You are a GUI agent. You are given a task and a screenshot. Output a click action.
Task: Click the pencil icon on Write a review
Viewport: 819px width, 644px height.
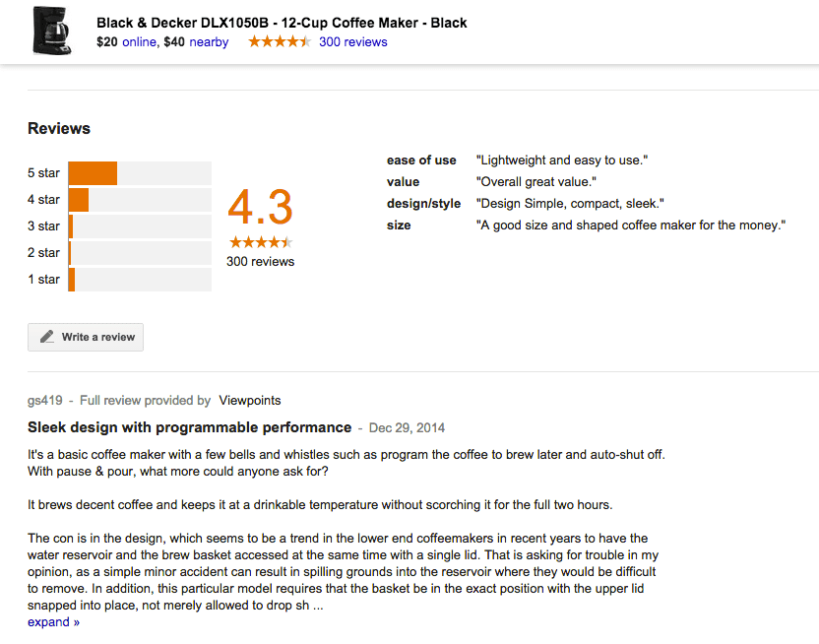(47, 337)
